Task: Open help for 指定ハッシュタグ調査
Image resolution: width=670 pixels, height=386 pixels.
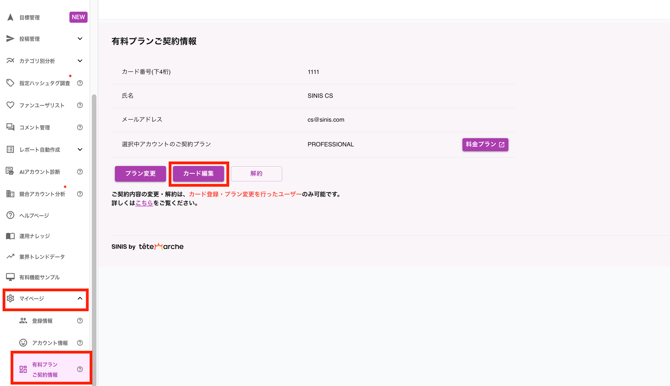Action: tap(80, 83)
